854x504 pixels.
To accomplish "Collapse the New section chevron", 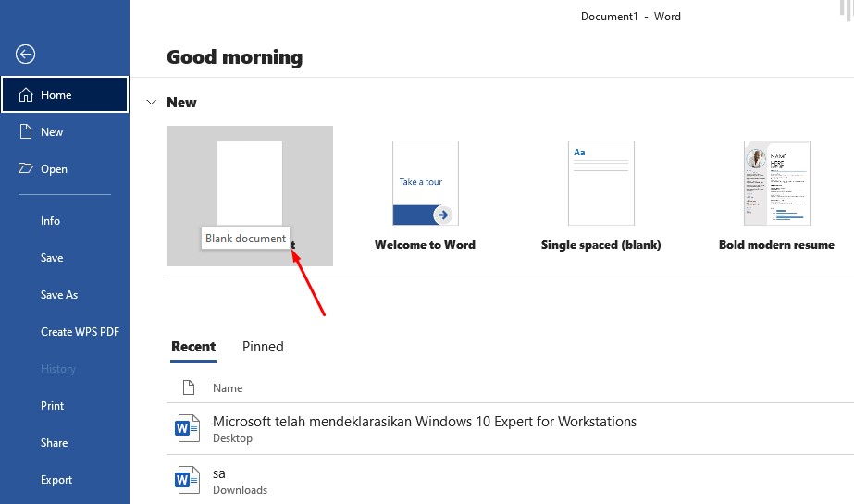I will point(152,102).
